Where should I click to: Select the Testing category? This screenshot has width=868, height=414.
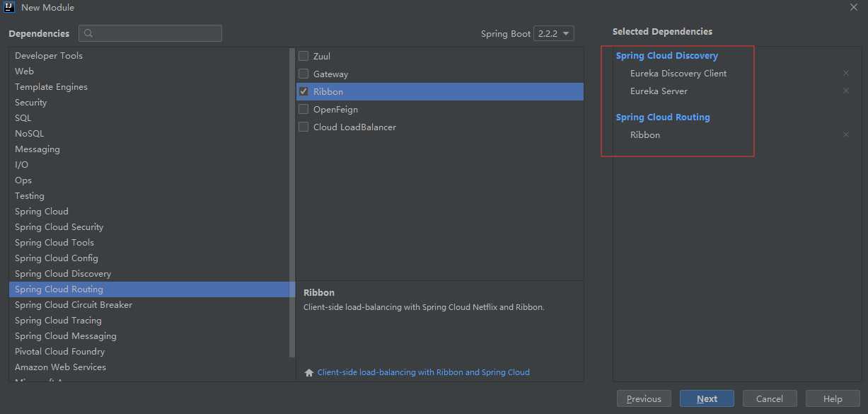point(149,195)
